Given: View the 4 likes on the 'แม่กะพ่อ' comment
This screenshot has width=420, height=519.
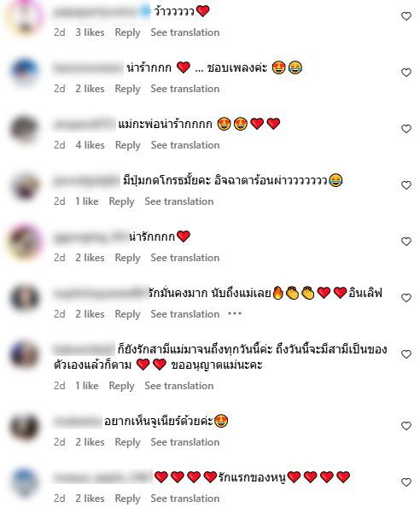Looking at the screenshot, I should pyautogui.click(x=90, y=145).
